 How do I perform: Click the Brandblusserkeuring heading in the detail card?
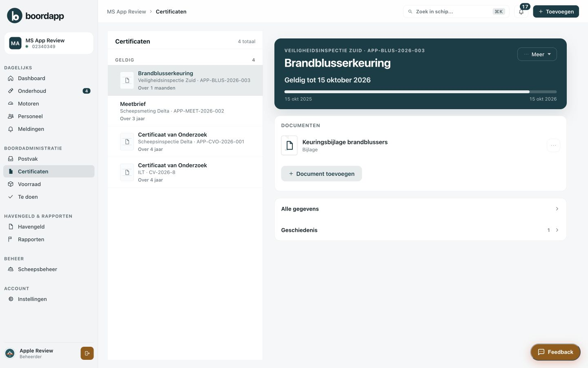(338, 63)
